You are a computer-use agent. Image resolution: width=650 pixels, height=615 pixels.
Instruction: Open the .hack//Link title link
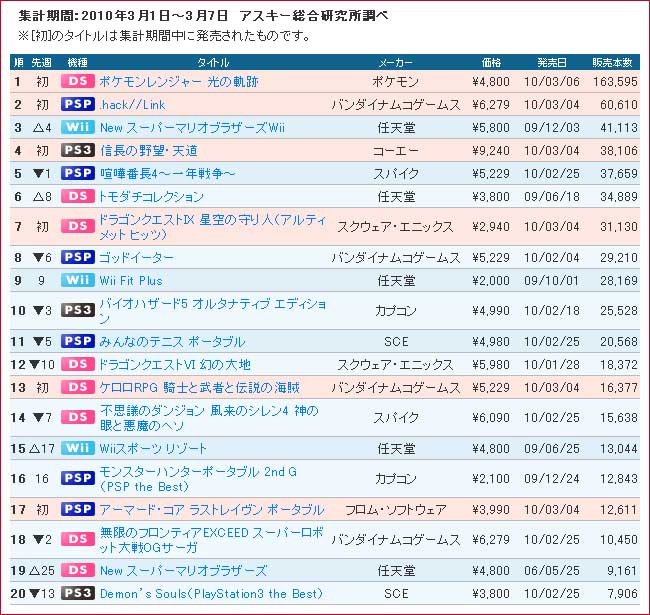coord(132,105)
